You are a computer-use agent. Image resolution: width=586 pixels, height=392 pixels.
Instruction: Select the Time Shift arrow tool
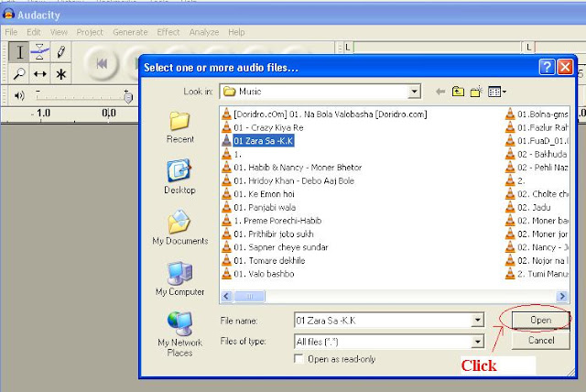(x=39, y=73)
